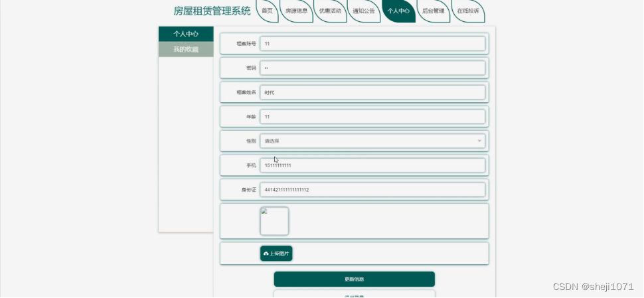
Task: Click the 上传图片 upload button
Action: [276, 254]
